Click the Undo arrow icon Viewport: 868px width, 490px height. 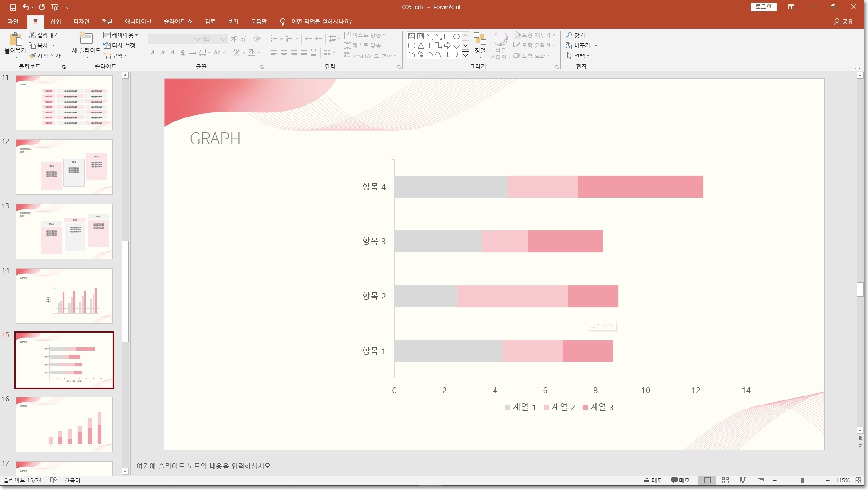[26, 7]
